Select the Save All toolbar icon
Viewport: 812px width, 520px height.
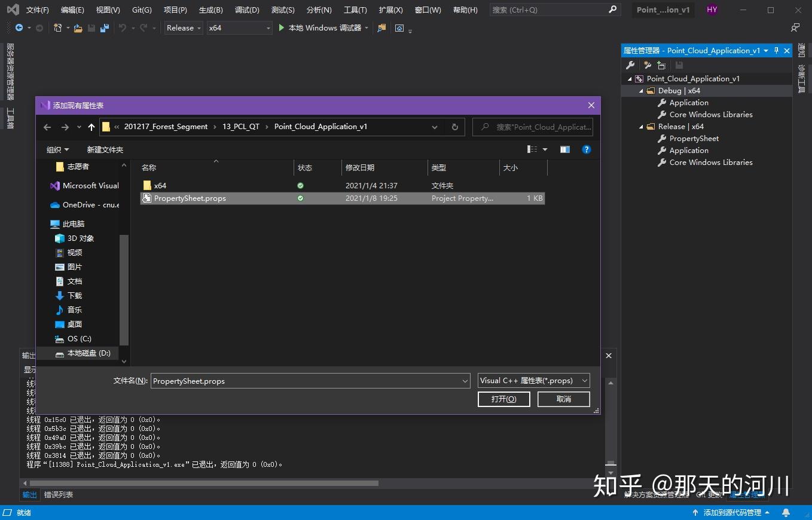pyautogui.click(x=105, y=27)
